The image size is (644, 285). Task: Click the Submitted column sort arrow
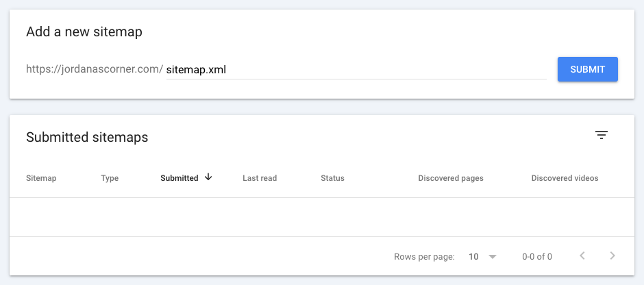(208, 177)
